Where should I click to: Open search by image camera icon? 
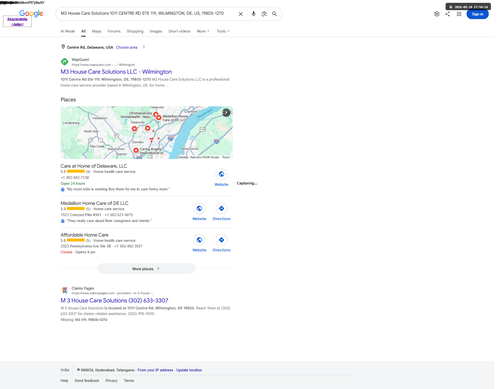(264, 14)
